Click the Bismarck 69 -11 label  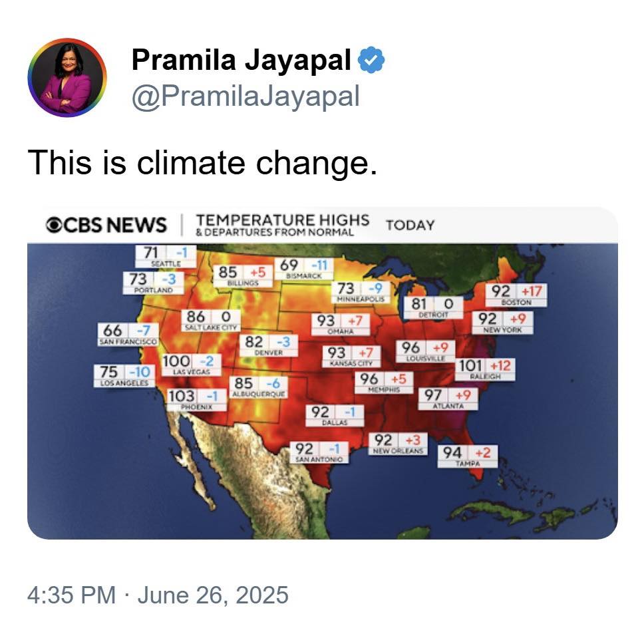click(x=304, y=269)
